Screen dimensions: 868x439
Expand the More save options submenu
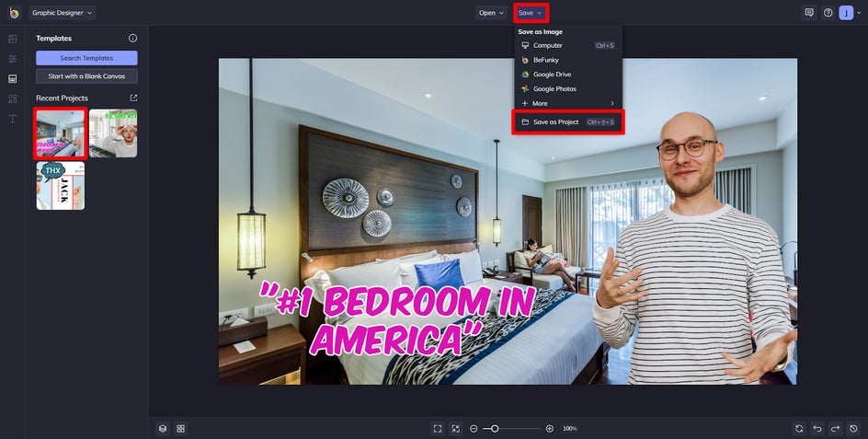[568, 103]
